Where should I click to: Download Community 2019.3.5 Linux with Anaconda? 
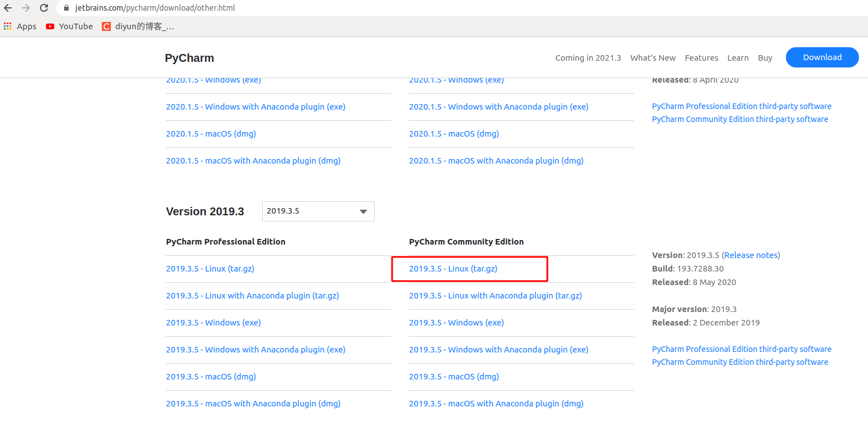496,296
